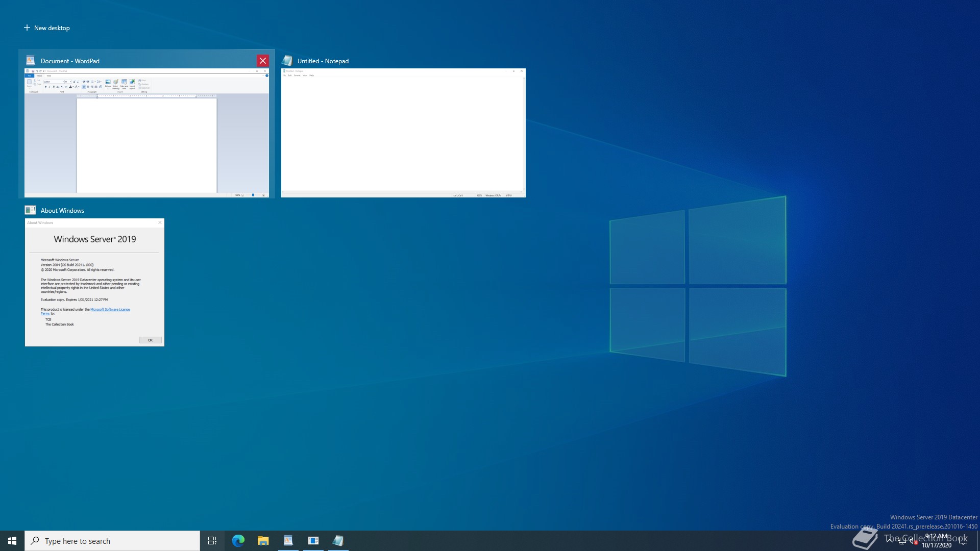This screenshot has height=551, width=980.
Task: Open File Explorer from the taskbar
Action: 263,541
